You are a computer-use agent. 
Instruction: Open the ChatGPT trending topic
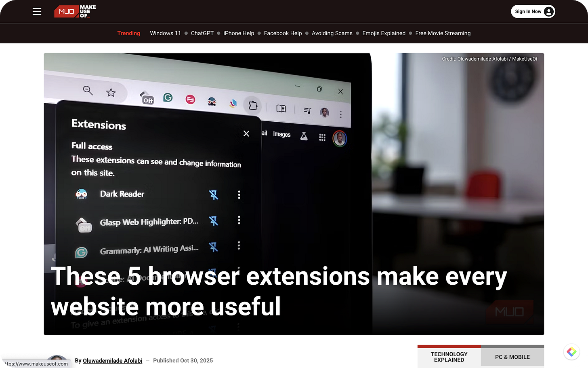(x=202, y=33)
